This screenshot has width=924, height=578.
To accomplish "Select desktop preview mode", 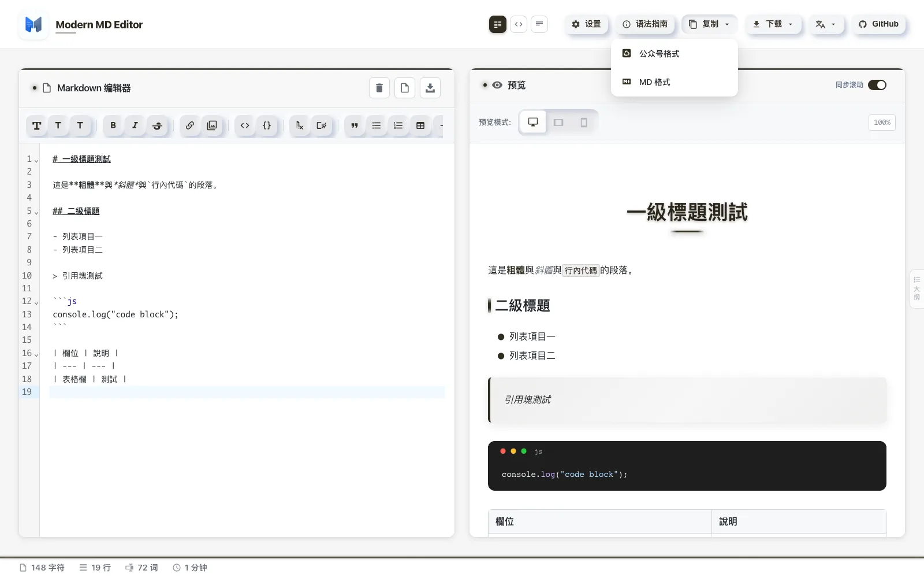I will (x=533, y=122).
